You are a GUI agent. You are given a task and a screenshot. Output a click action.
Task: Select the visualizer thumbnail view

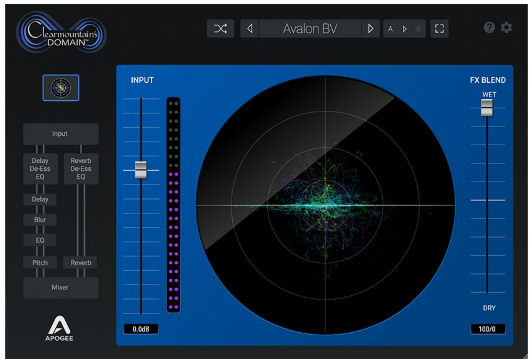click(x=61, y=88)
